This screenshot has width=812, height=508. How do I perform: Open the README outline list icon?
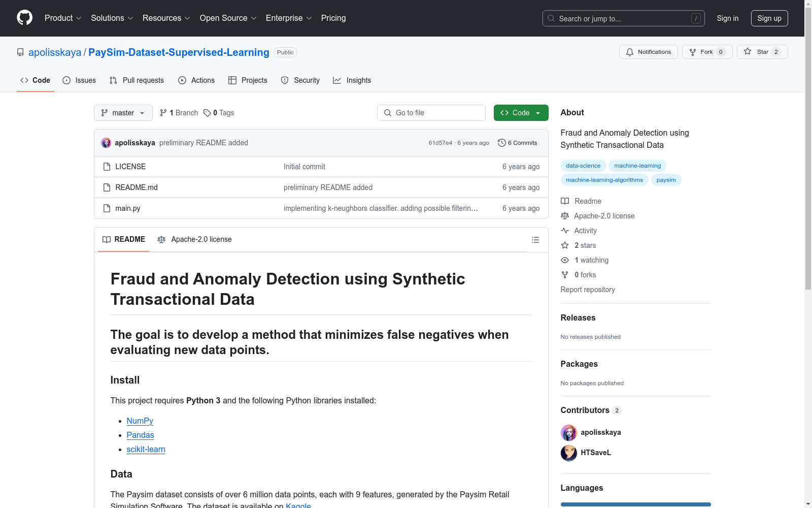click(535, 240)
